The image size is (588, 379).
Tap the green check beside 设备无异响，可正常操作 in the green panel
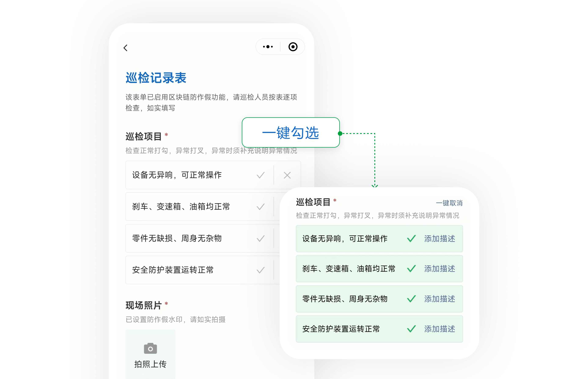point(411,238)
